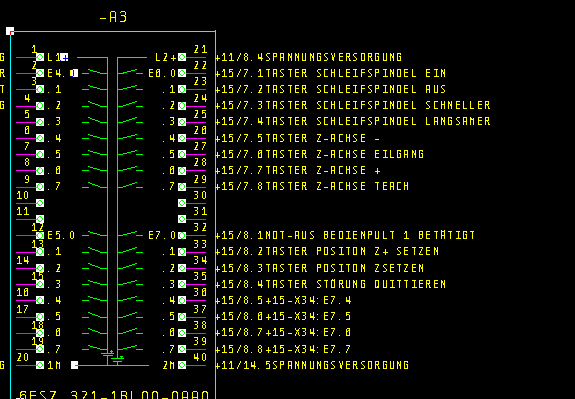Select the pin 19 connection point
The image size is (575, 399).
coord(40,349)
